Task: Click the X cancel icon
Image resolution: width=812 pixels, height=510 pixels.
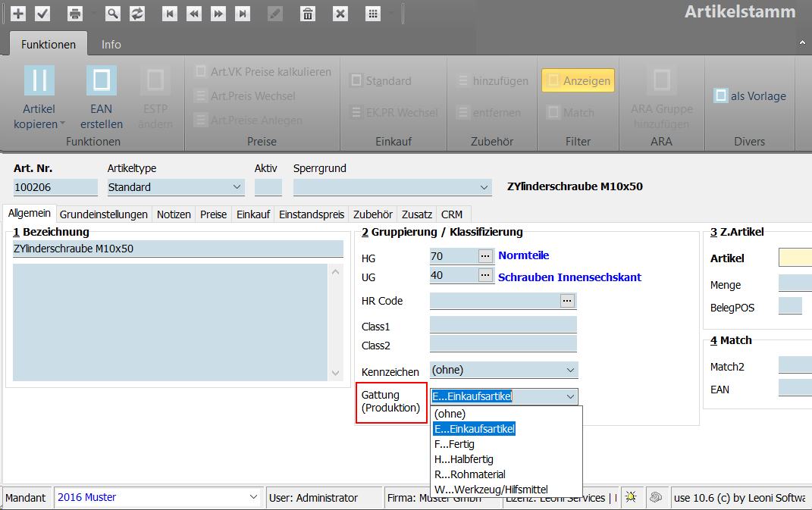Action: tap(340, 14)
